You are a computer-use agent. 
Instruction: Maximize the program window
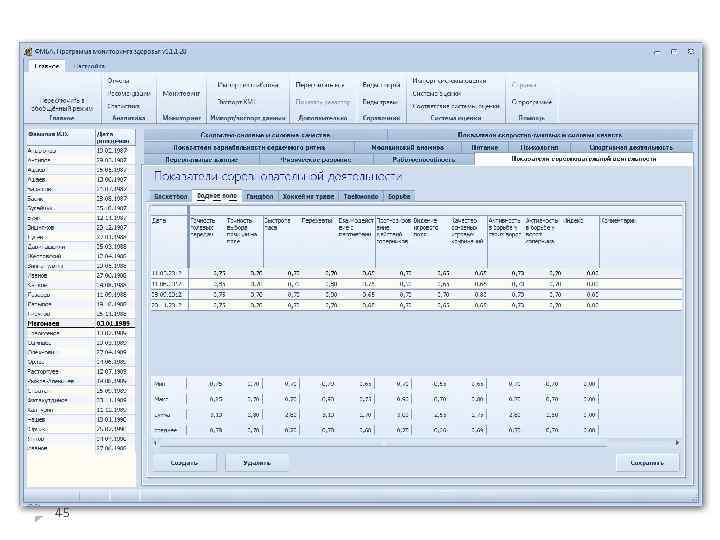point(675,52)
